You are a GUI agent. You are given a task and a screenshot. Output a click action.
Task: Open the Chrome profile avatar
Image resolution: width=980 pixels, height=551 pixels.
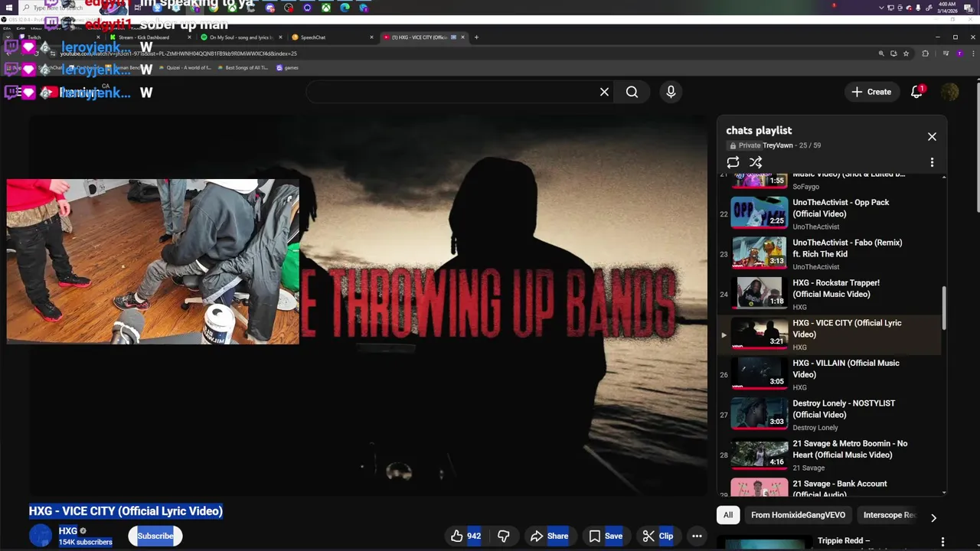tap(959, 54)
